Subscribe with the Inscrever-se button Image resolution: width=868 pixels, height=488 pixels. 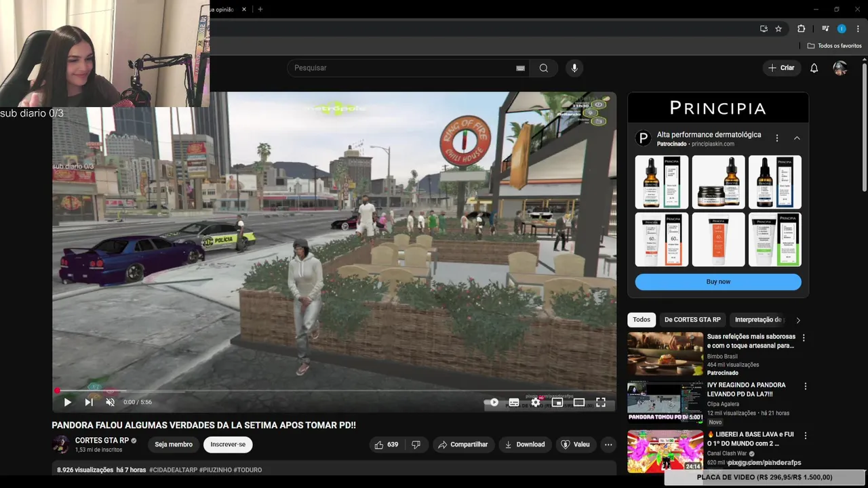click(x=228, y=445)
